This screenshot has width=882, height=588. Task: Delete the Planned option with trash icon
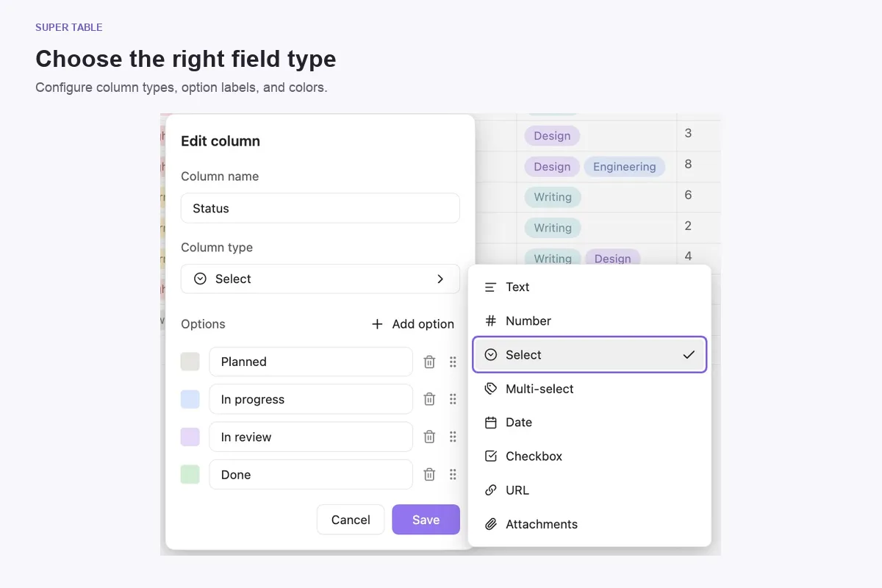click(x=429, y=362)
